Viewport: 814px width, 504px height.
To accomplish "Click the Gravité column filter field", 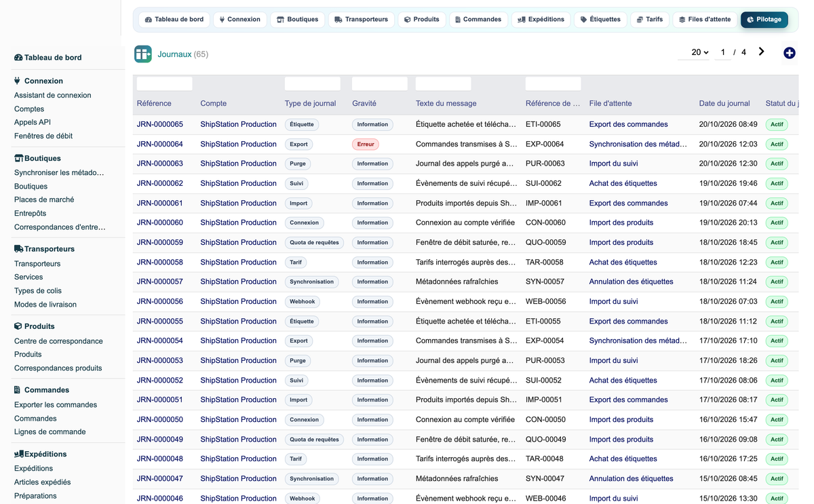I will coord(380,83).
